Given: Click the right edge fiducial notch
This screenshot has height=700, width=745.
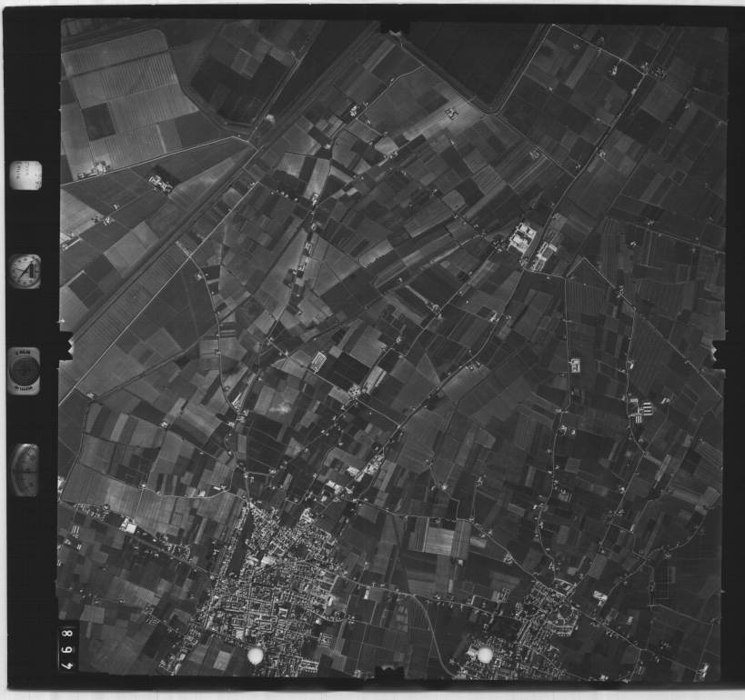Looking at the screenshot, I should point(720,353).
